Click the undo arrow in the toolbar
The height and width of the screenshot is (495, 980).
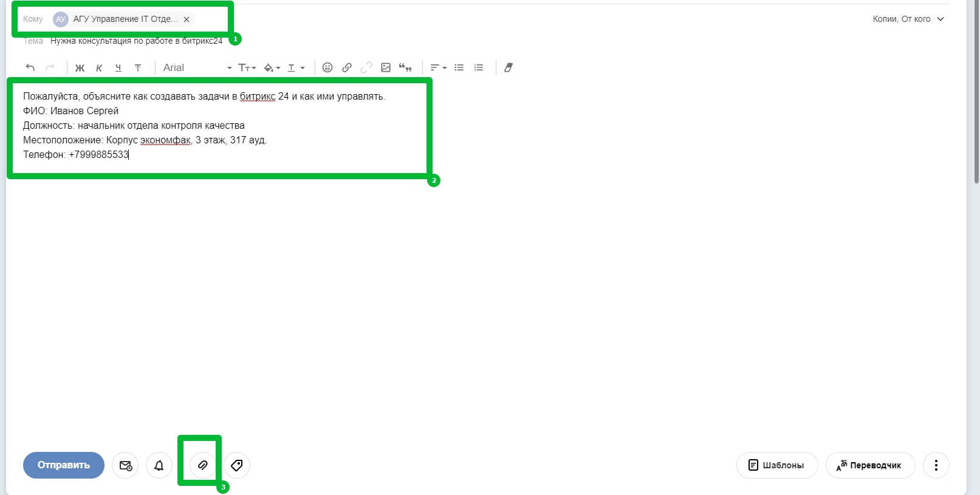30,67
